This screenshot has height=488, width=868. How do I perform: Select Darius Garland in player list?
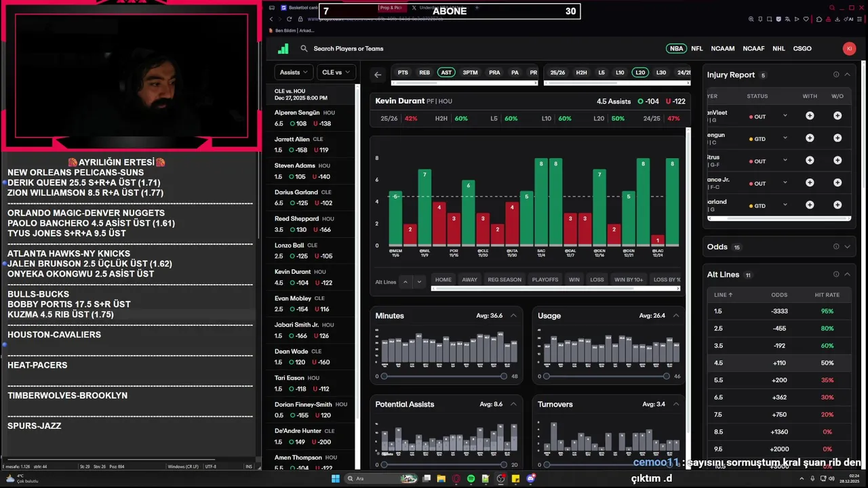pyautogui.click(x=312, y=198)
